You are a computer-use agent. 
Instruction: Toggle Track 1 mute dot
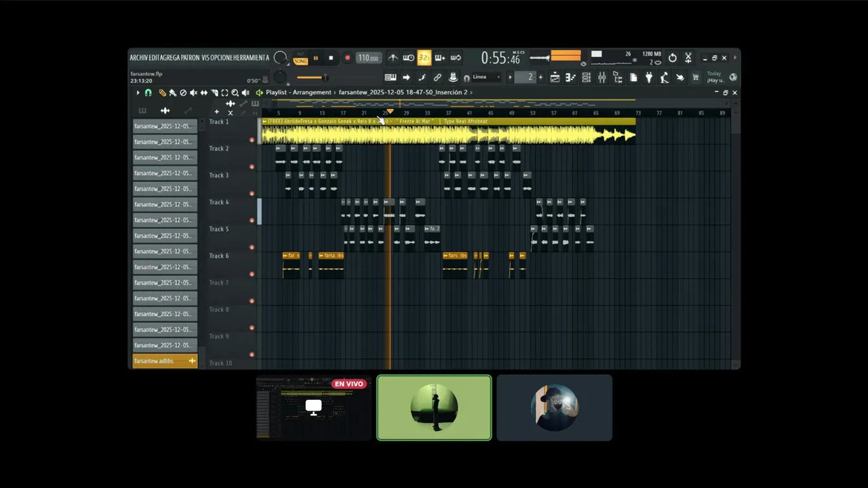click(x=252, y=140)
